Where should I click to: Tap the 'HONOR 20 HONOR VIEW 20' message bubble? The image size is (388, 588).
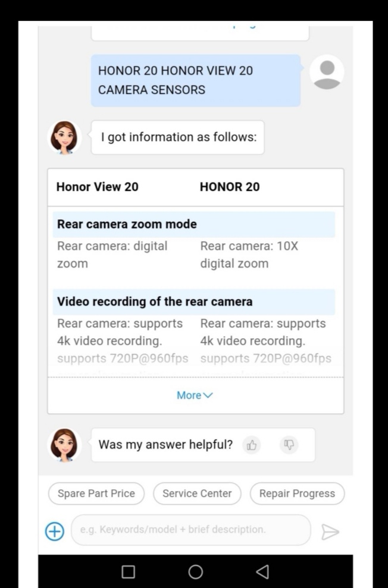(x=195, y=80)
